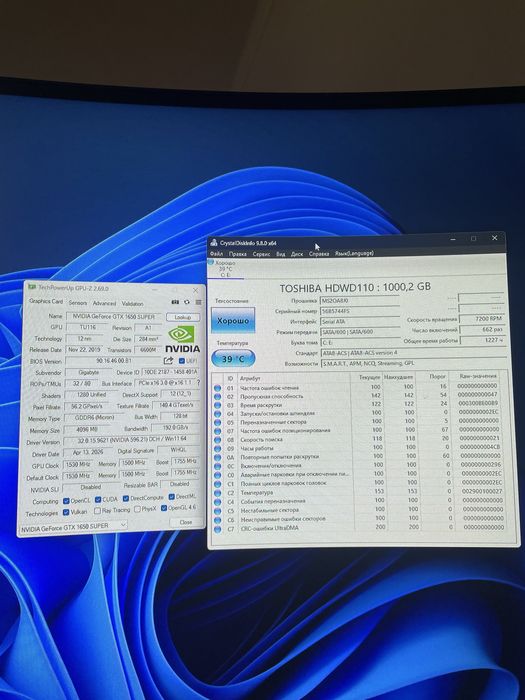The width and height of the screenshot is (525, 700).
Task: Click status circle for C5 Нестабильные сектора
Action: 217,511
